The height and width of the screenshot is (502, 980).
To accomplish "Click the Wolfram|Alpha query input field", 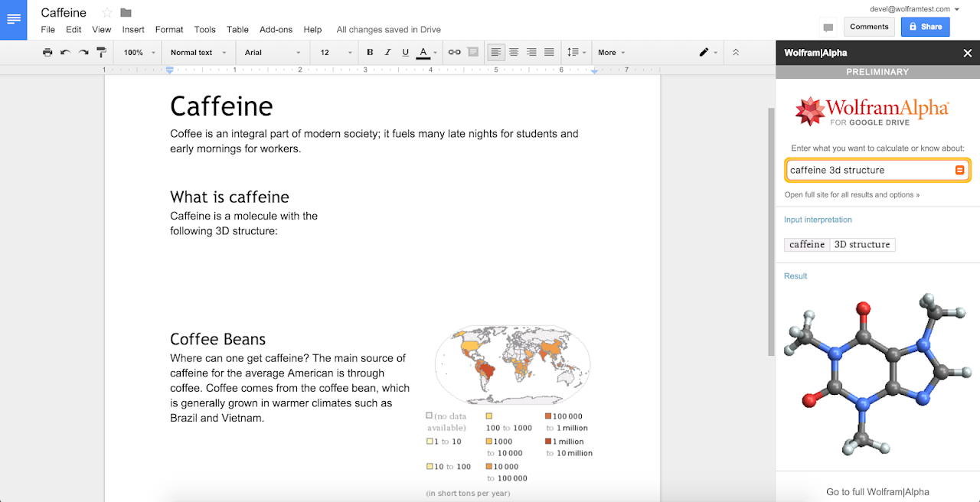I will pos(869,171).
